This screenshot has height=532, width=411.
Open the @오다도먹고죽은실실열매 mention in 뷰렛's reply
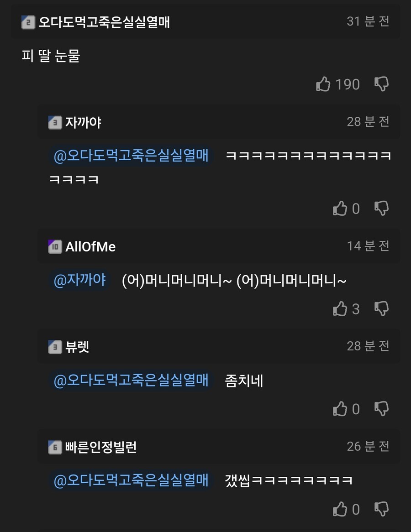point(131,380)
